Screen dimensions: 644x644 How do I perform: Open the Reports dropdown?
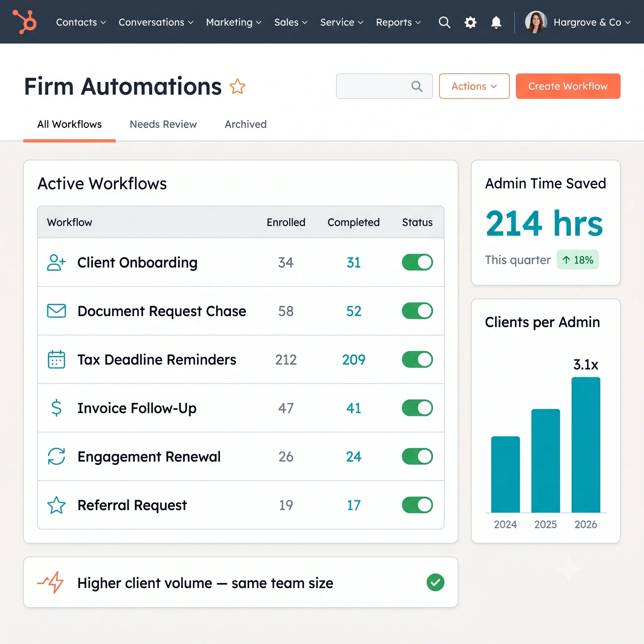tap(398, 22)
